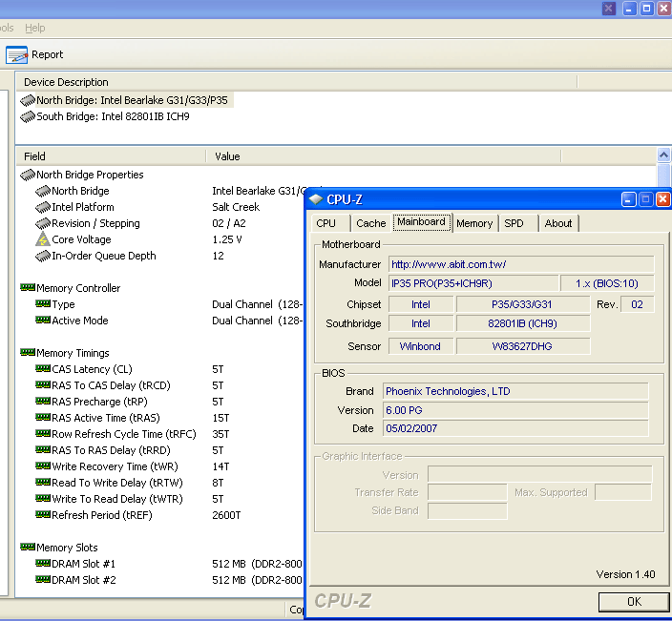
Task: Select the '35T' tRFC value
Action: click(x=220, y=434)
